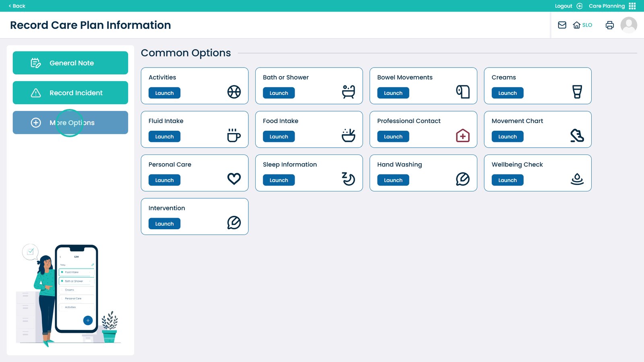The width and height of the screenshot is (644, 362).
Task: Click the Personal Care heart icon
Action: [x=234, y=179]
